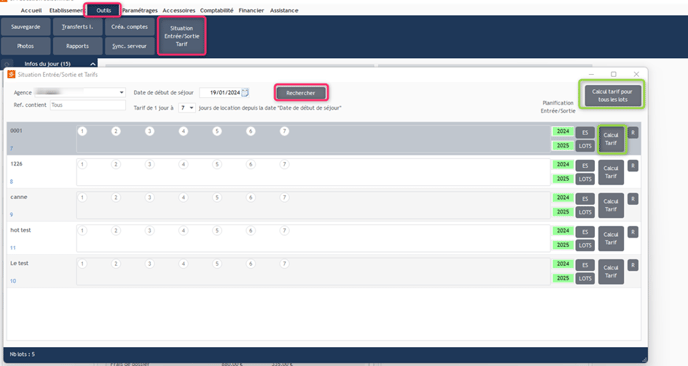The image size is (688, 366).
Task: Click the R button for lot 1226
Action: 633,165
